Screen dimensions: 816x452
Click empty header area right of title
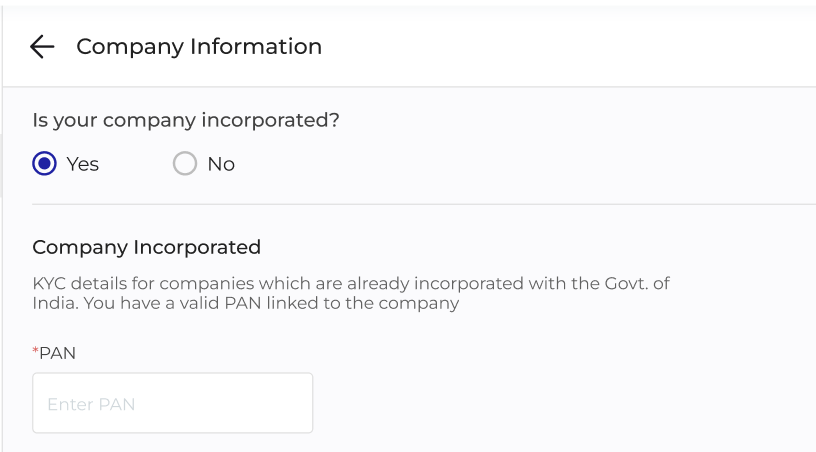coord(567,47)
